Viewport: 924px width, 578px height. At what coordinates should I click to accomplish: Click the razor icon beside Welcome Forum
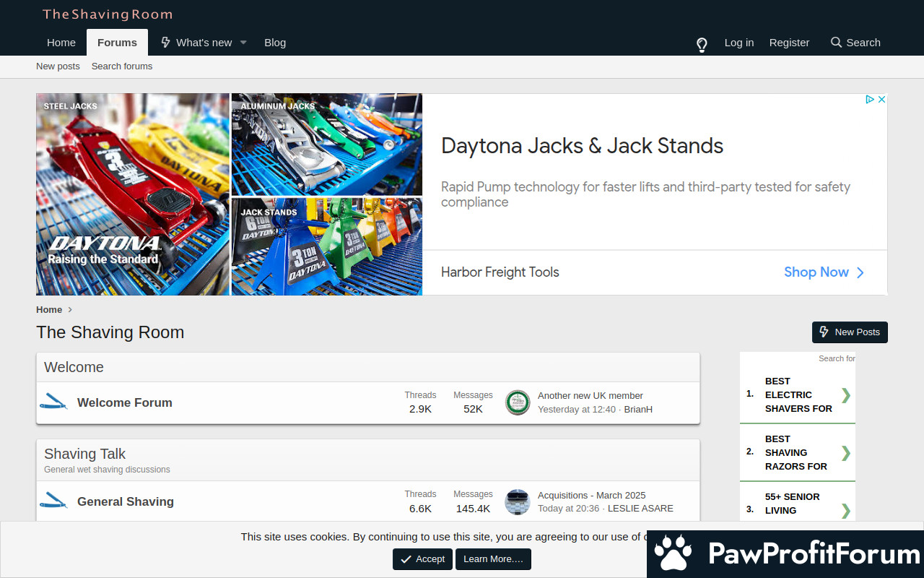tap(53, 402)
